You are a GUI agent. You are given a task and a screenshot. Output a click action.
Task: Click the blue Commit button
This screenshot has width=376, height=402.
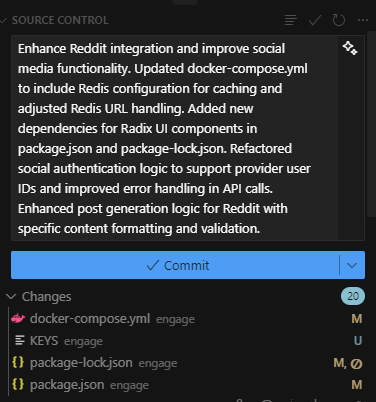pos(175,265)
